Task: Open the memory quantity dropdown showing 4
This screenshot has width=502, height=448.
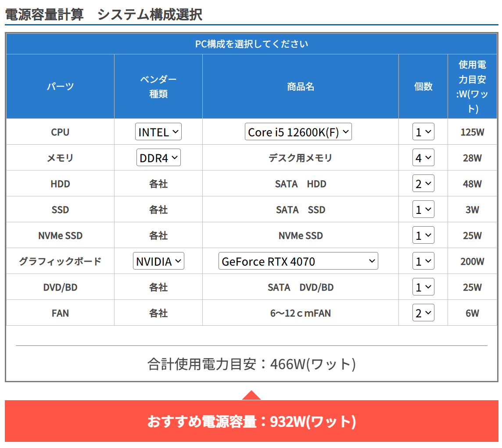Action: (423, 157)
